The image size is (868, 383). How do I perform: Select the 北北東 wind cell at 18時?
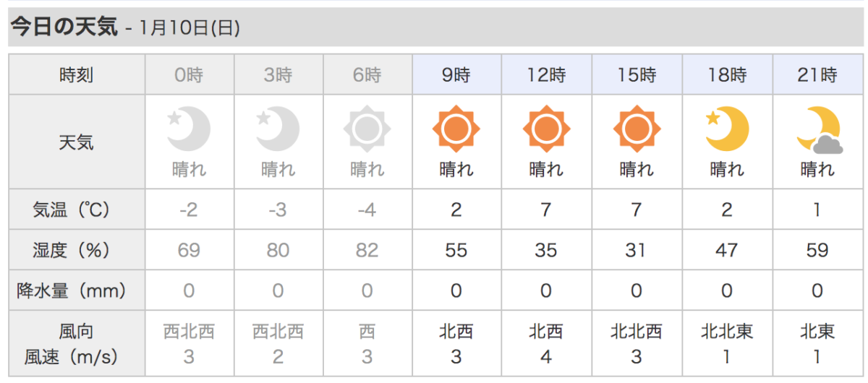click(727, 343)
